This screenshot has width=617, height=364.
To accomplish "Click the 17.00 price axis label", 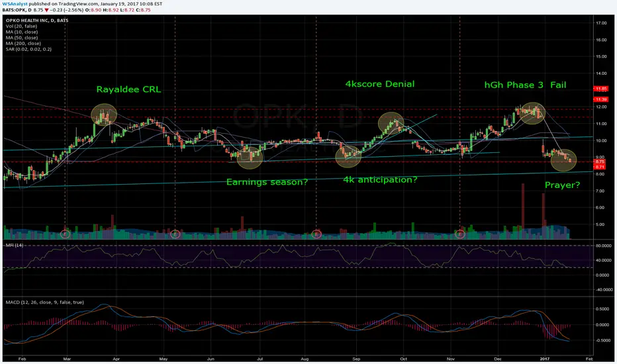I will [x=601, y=23].
